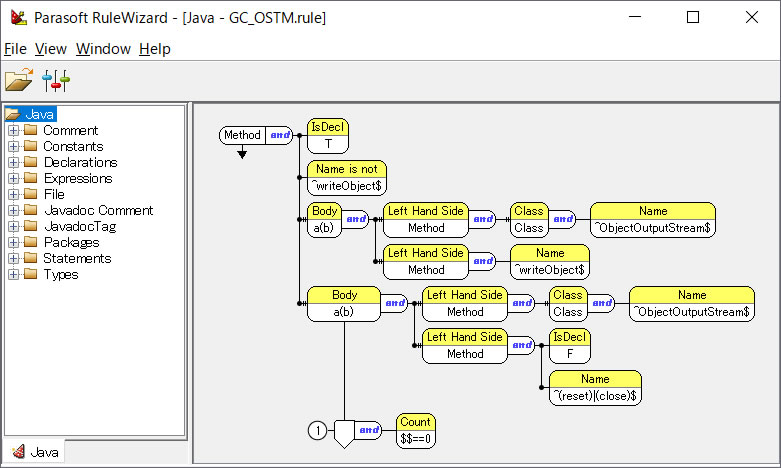Click the Method root rule node
This screenshot has height=468, width=781.
click(243, 135)
